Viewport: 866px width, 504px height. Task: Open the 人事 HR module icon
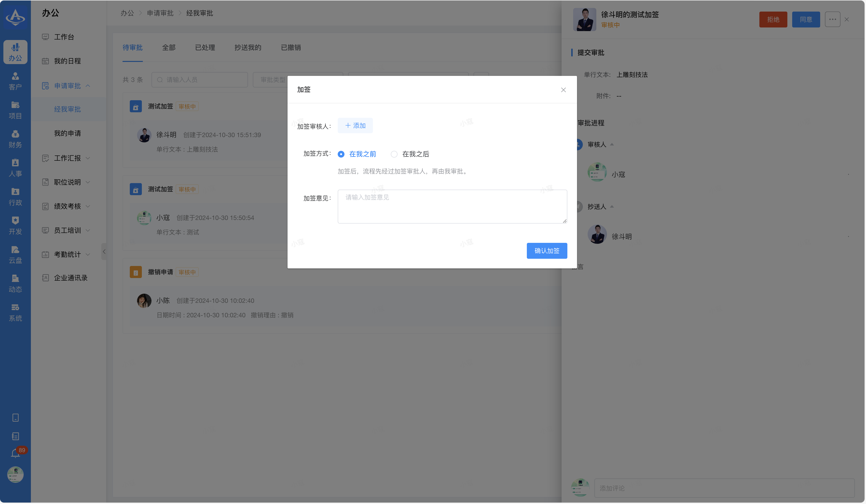coord(15,168)
